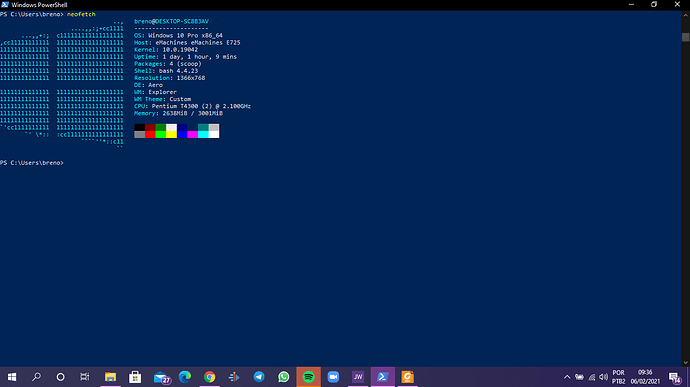This screenshot has height=387, width=690.
Task: Click scrollbar up arrow in PowerShell
Action: [686, 15]
